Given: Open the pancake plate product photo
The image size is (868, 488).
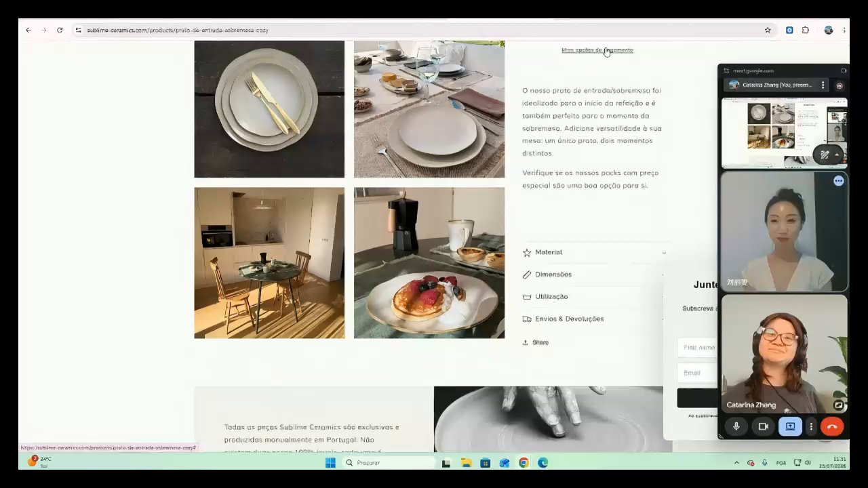Looking at the screenshot, I should 429,263.
